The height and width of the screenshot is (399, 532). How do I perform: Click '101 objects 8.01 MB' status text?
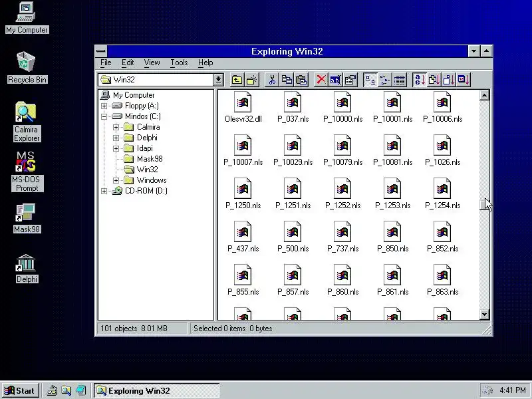tap(134, 329)
